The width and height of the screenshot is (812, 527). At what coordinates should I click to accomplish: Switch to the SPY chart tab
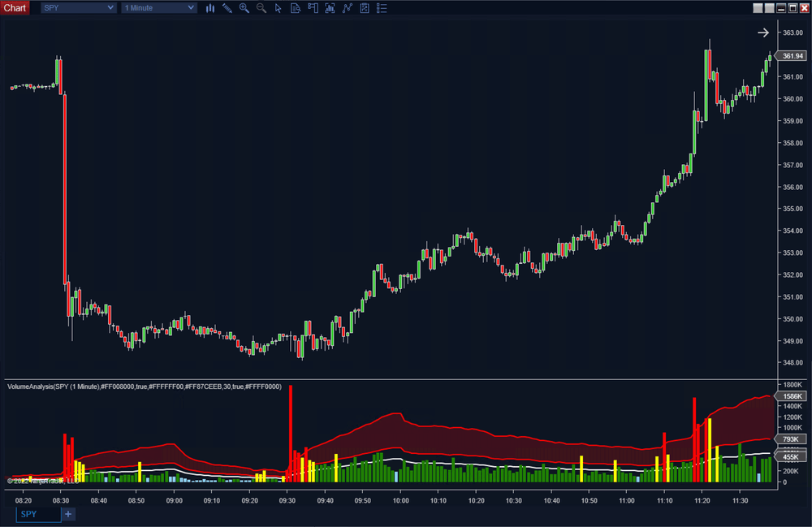31,514
